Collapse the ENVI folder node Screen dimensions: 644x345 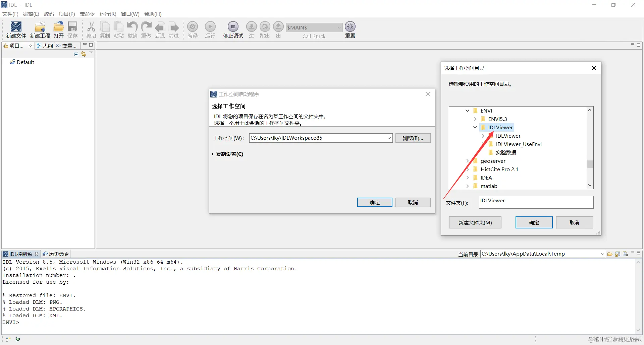click(467, 111)
